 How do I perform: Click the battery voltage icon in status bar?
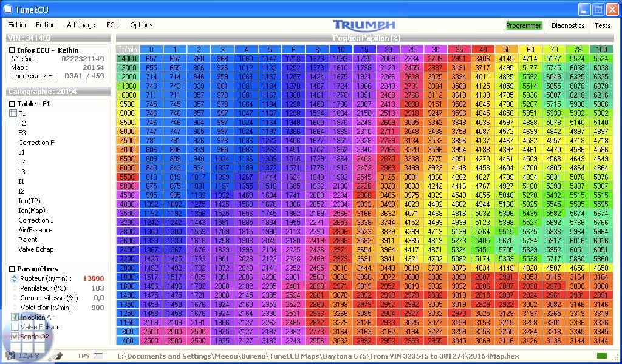[x=11, y=356]
